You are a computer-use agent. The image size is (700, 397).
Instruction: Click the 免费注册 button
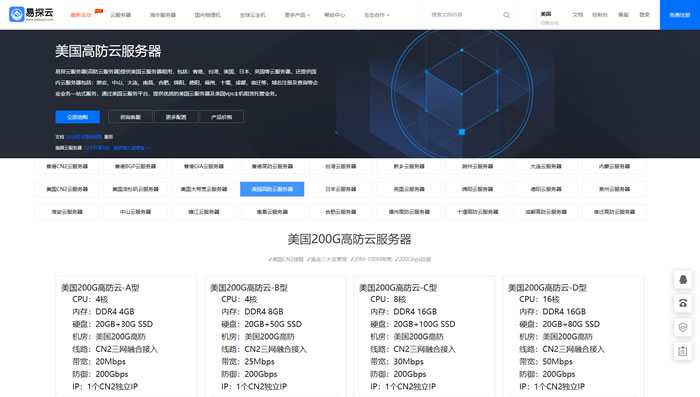[x=679, y=15]
